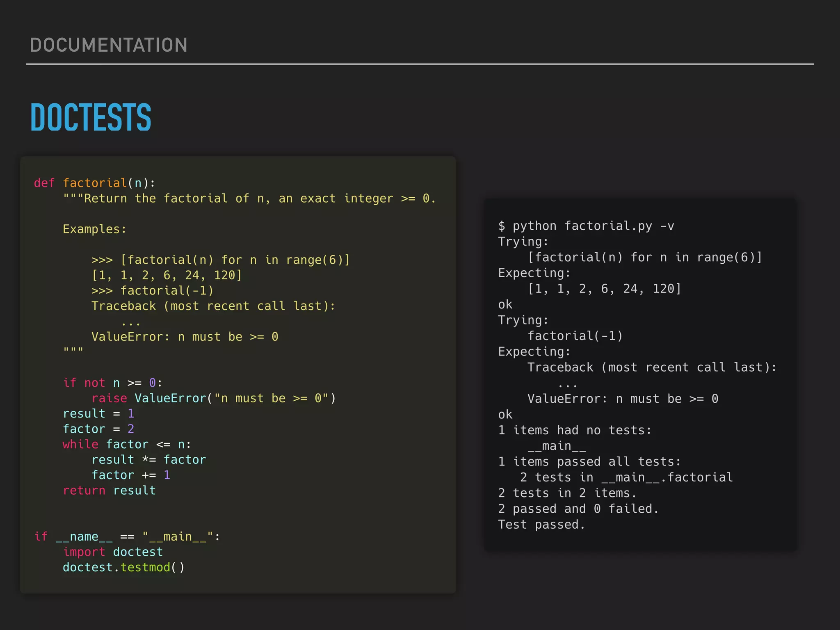
Task: Click '2 passed and 0 failed.' line
Action: pos(578,509)
